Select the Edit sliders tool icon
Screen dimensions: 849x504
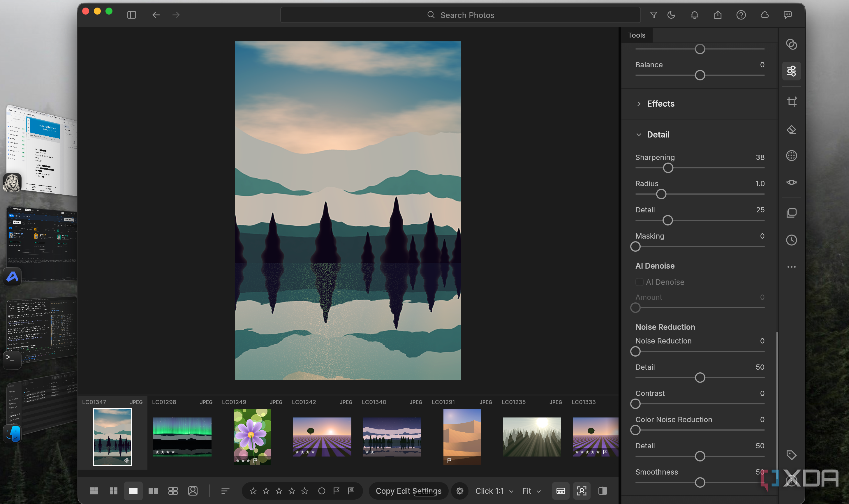pos(792,71)
